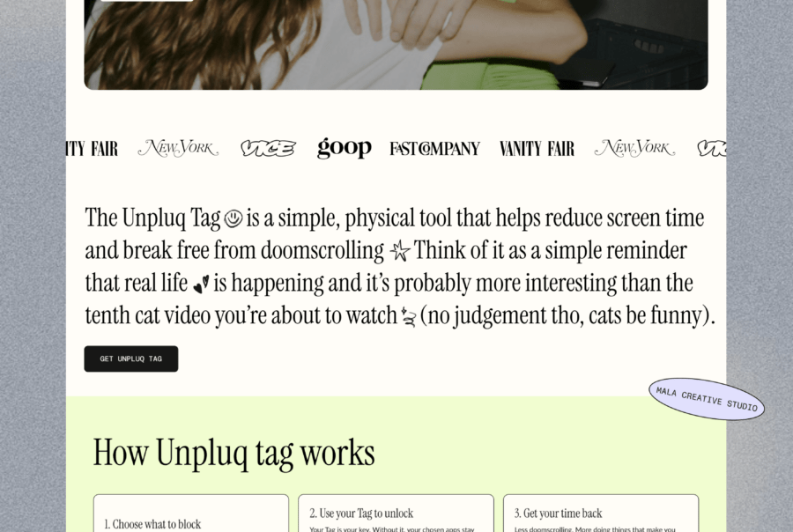Open the Choose what to block card
This screenshot has height=532, width=793.
(190, 515)
